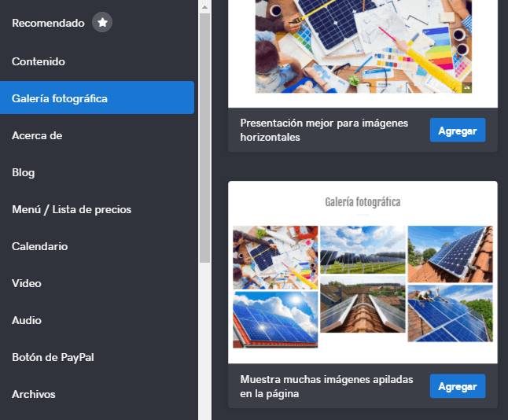Click the solar farm field thumbnail
Image resolution: width=508 pixels, height=420 pixels.
(x=363, y=250)
